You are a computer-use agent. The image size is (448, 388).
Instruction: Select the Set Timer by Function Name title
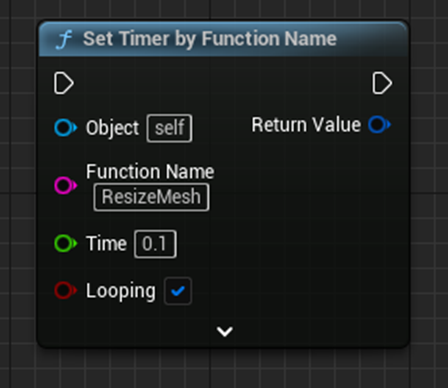coord(210,39)
